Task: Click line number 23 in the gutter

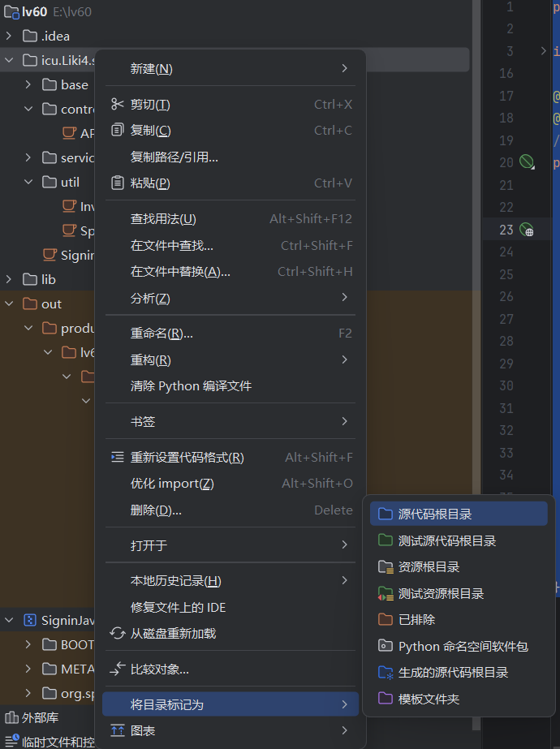Action: (506, 230)
